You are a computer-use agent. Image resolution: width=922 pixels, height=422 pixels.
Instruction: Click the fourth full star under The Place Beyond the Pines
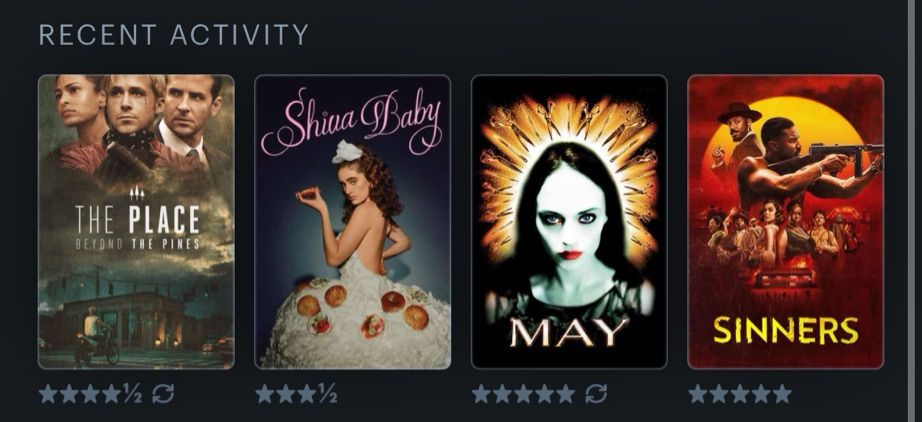(112, 394)
